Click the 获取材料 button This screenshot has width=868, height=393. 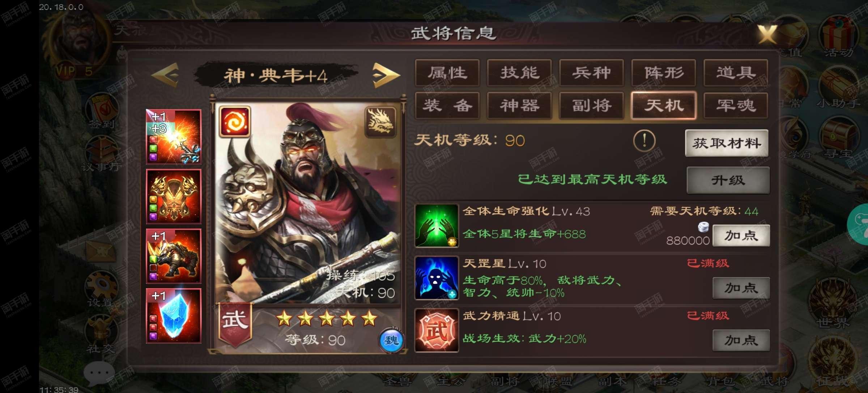coord(727,143)
